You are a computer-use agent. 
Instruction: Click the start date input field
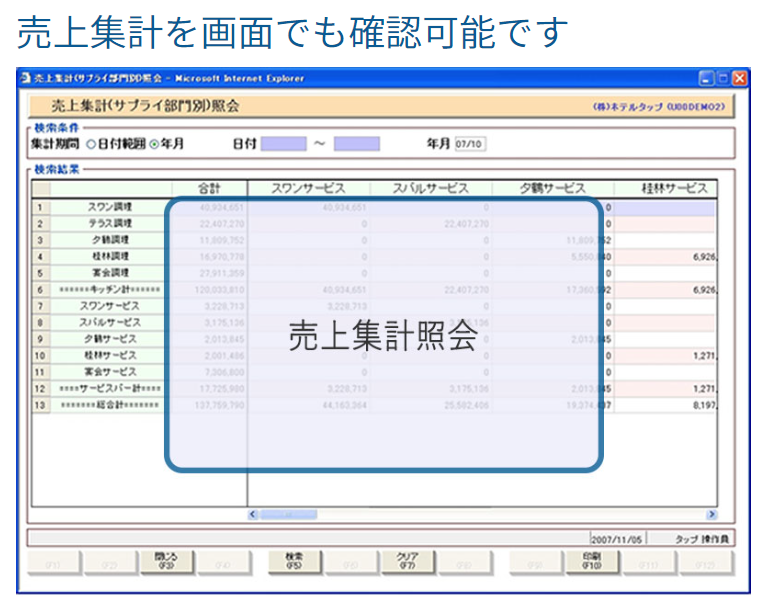[x=283, y=144]
